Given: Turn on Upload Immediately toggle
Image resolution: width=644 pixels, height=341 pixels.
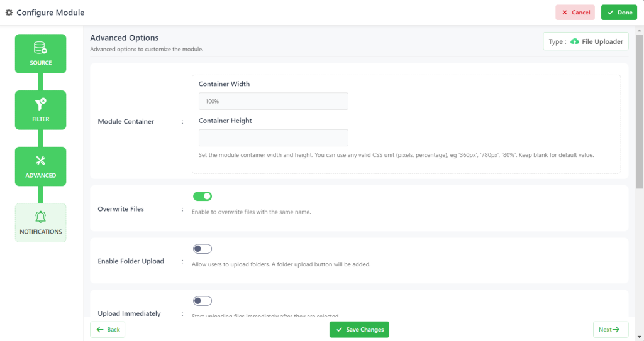Looking at the screenshot, I should (x=203, y=301).
